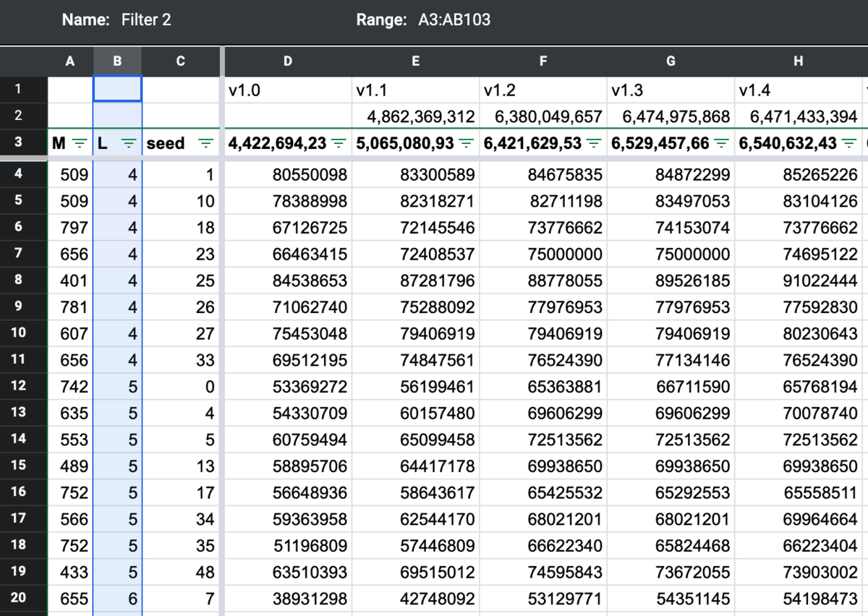The width and height of the screenshot is (868, 616).
Task: Click cell containing v1.0
Action: pos(288,90)
